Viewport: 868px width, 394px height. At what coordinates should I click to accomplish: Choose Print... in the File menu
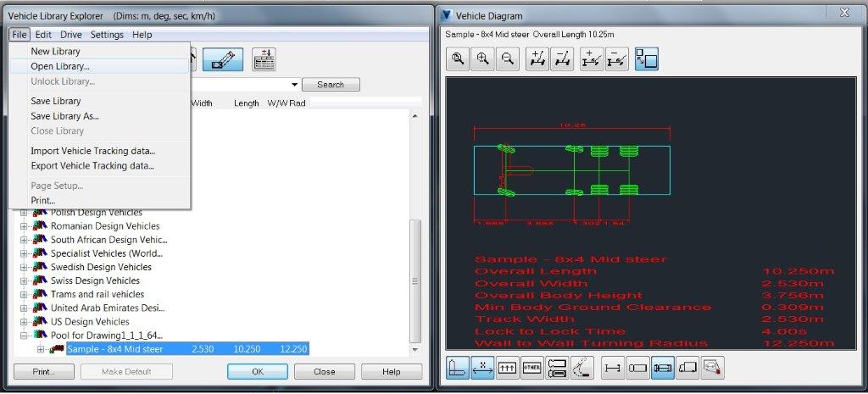click(100, 200)
